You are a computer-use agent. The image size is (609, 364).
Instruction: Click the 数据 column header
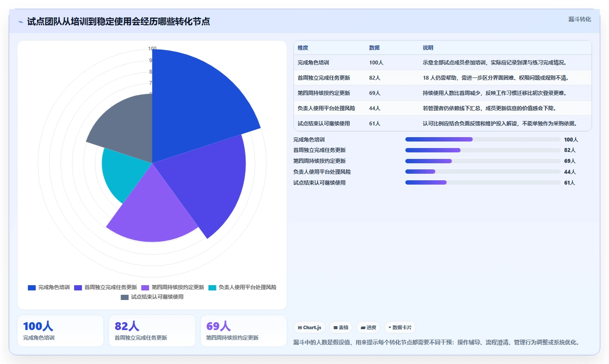[374, 48]
